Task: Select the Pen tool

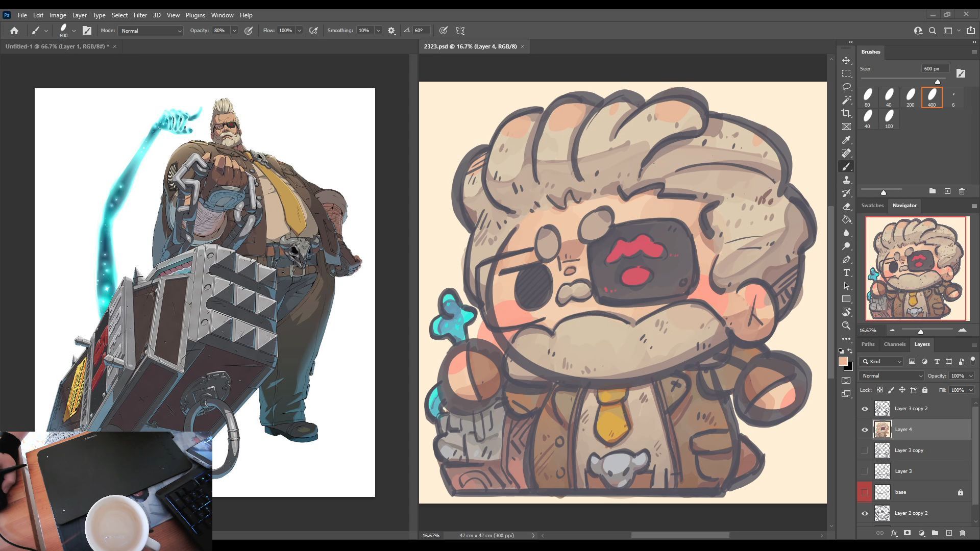Action: 846,260
